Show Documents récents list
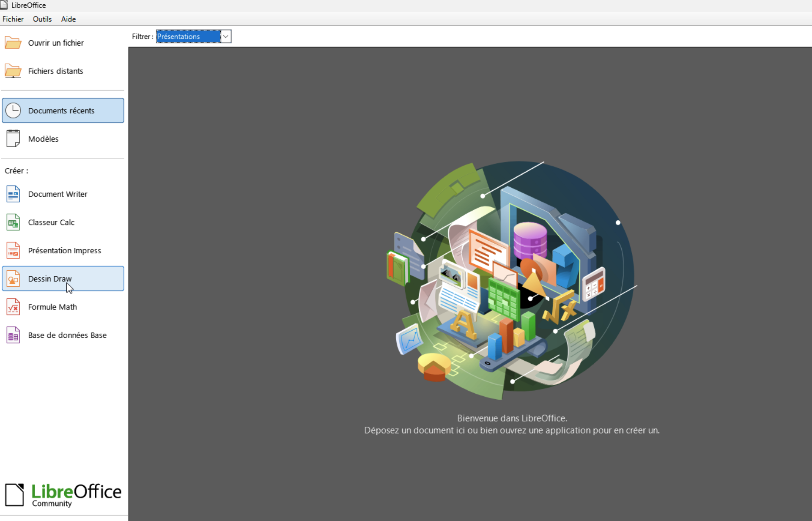This screenshot has height=521, width=812. pos(63,110)
